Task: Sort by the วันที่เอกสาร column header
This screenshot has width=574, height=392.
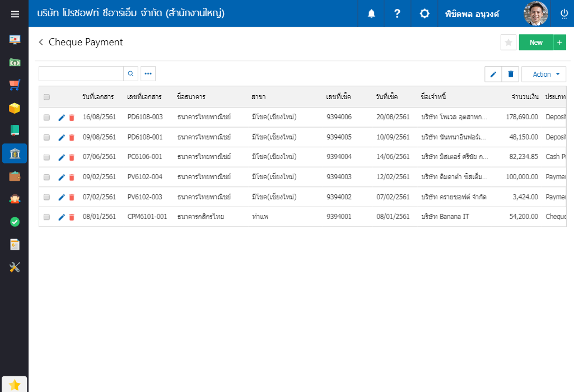Action: click(x=98, y=97)
